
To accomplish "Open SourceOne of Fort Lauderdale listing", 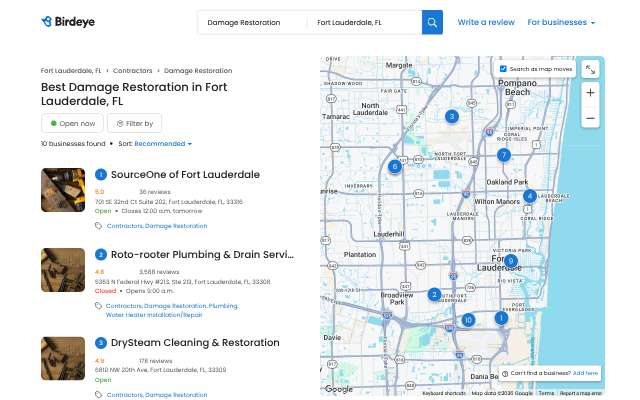I will tap(185, 175).
